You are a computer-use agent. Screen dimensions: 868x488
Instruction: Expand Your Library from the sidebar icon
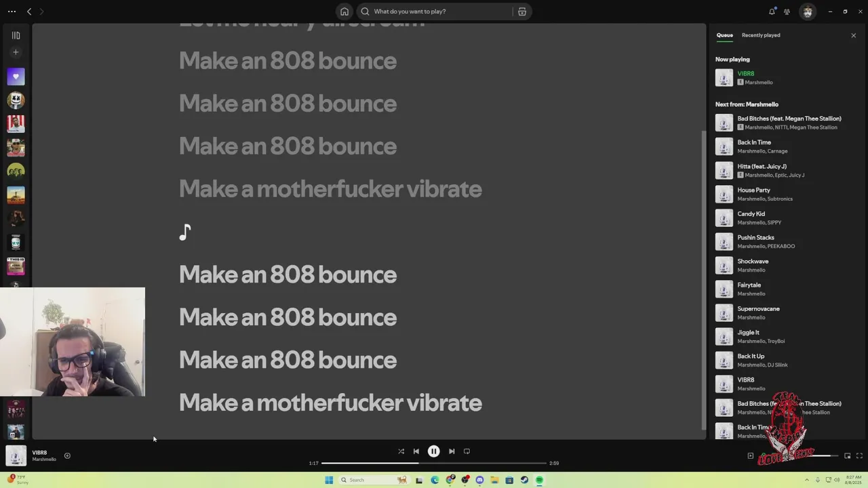coord(16,35)
